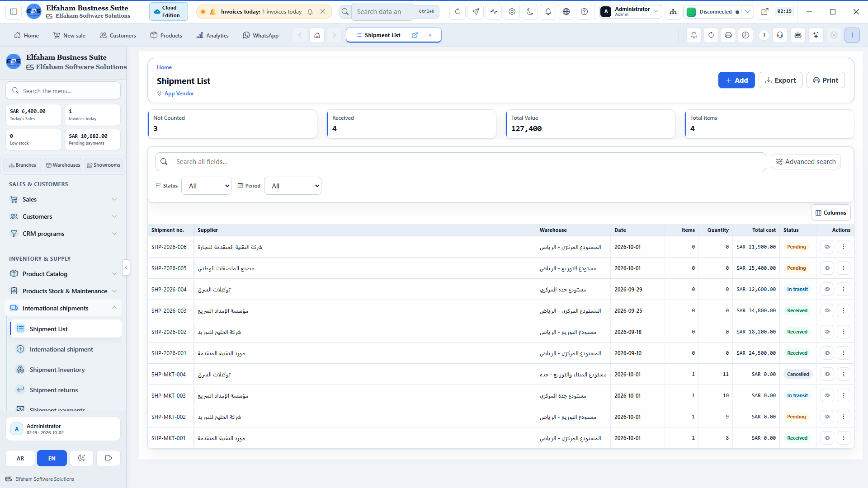Click the logout icon at sidebar bottom
This screenshot has width=868, height=488.
pyautogui.click(x=108, y=458)
